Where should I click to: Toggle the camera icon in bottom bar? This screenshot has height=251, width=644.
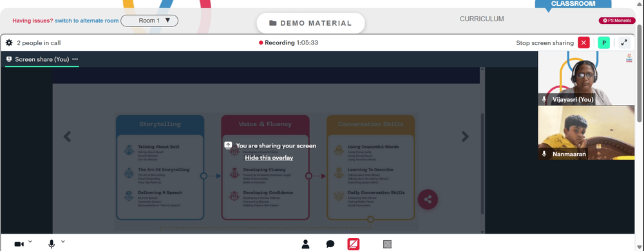click(x=19, y=245)
